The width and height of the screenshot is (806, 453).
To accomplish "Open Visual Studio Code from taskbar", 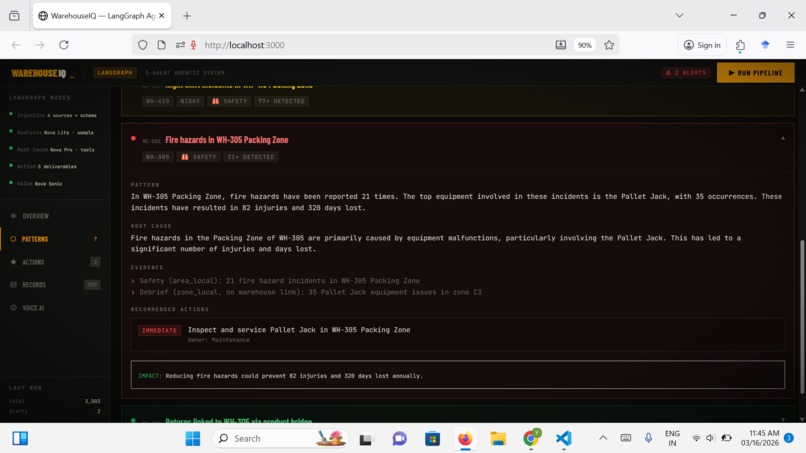I will [x=563, y=439].
